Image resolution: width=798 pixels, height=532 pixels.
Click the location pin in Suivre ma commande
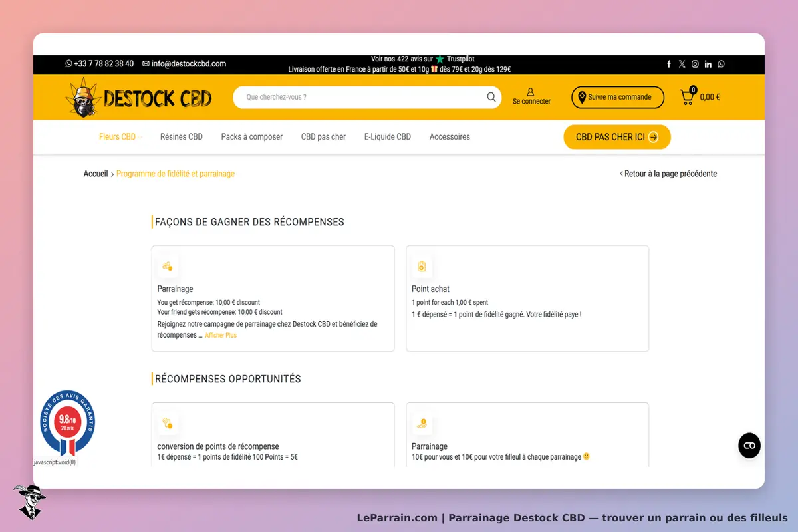point(582,97)
